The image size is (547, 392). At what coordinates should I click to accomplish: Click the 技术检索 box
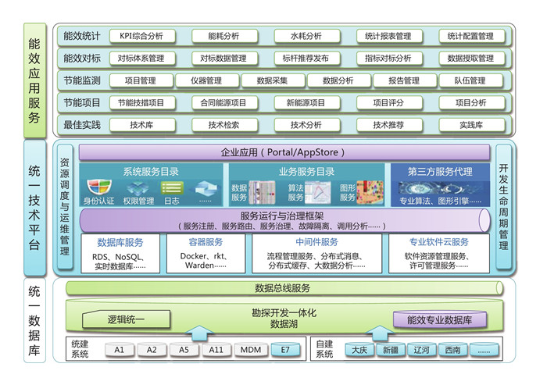tap(223, 125)
